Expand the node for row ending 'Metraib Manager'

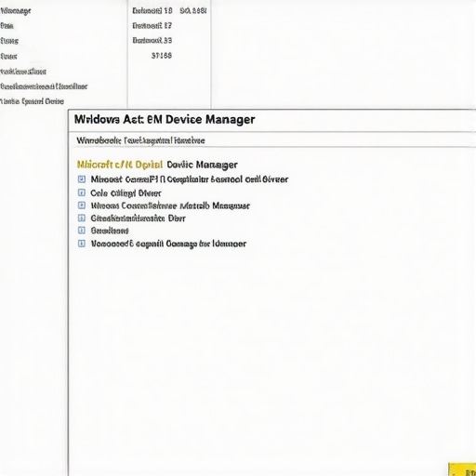click(x=82, y=205)
